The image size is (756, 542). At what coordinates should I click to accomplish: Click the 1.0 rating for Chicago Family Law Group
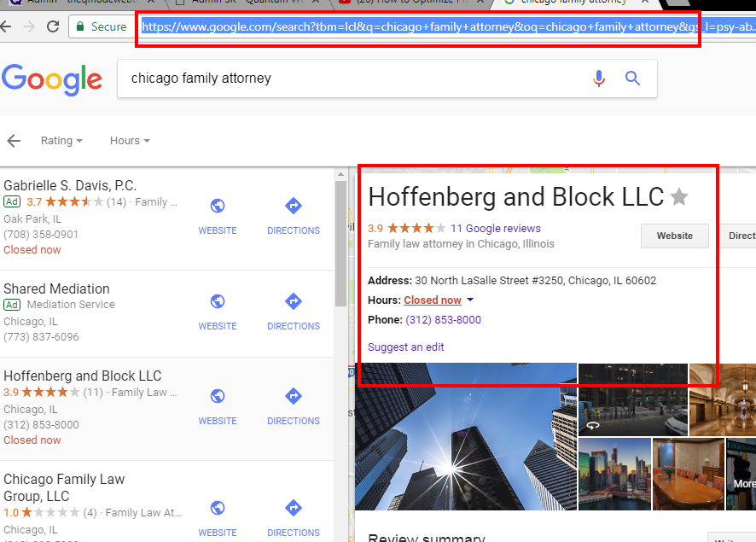(11, 513)
